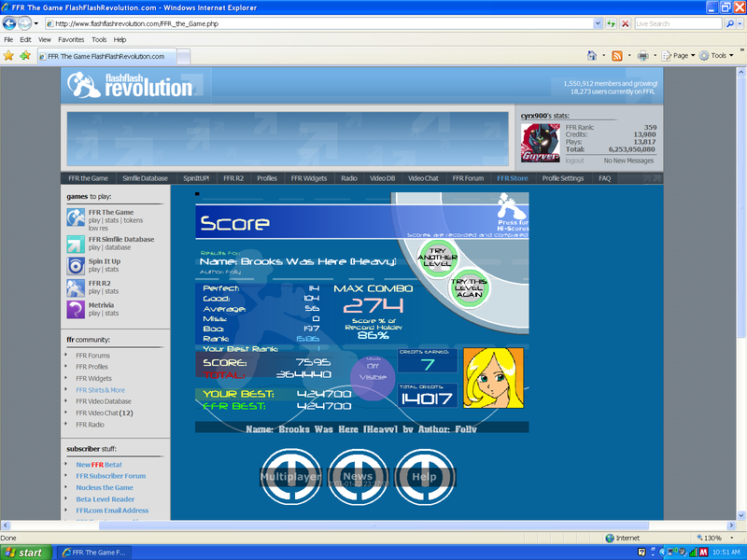Click the FFR The Game sidebar icon

(x=76, y=217)
